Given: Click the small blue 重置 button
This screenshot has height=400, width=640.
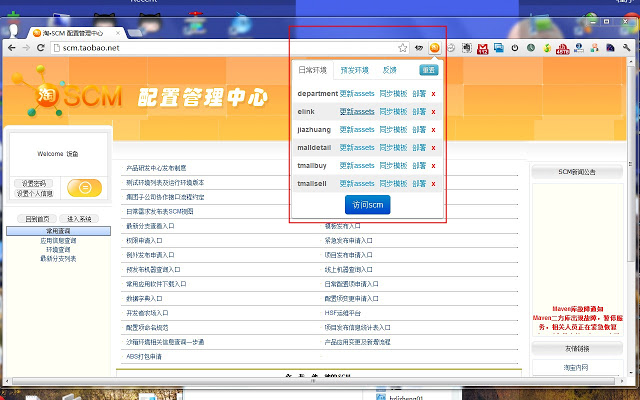Looking at the screenshot, I should [429, 70].
